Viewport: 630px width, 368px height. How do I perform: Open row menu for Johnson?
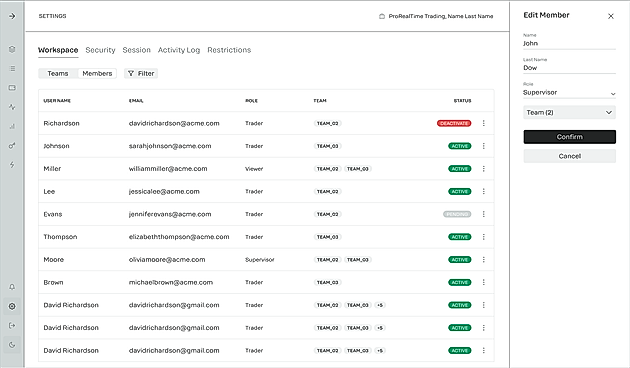[x=483, y=146]
